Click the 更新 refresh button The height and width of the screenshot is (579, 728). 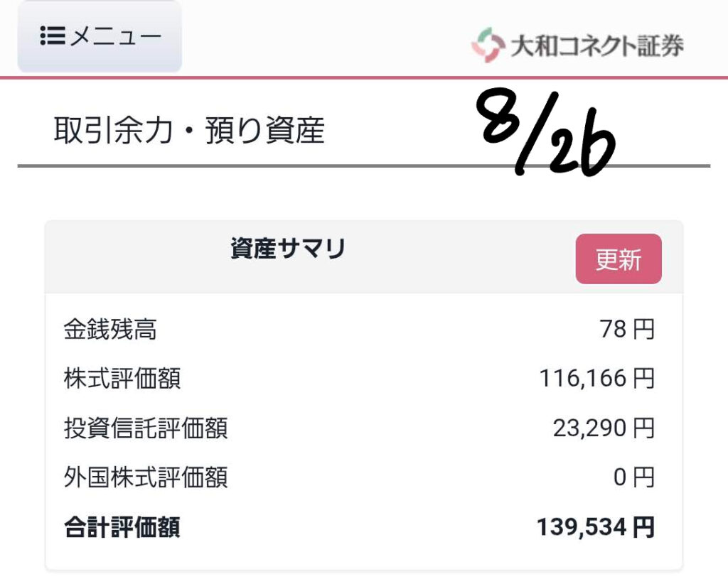[x=619, y=259]
